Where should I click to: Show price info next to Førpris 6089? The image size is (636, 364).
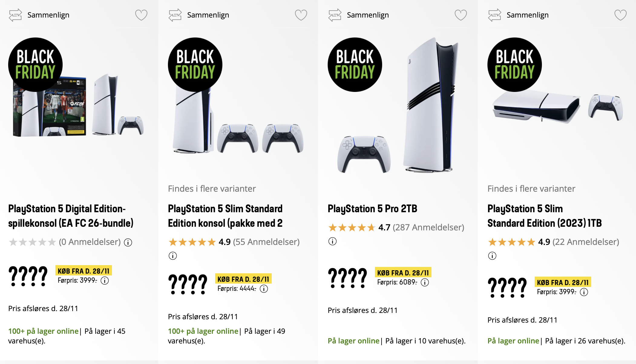click(425, 282)
